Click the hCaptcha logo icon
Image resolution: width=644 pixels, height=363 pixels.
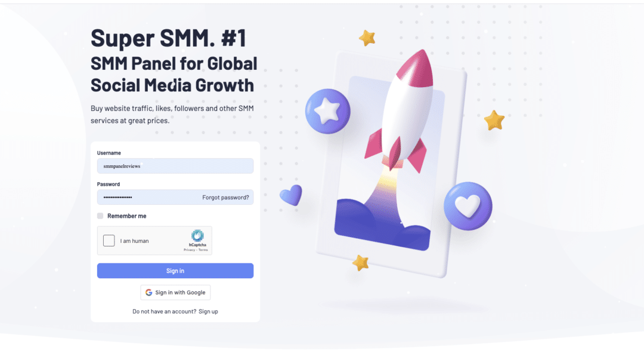[197, 236]
